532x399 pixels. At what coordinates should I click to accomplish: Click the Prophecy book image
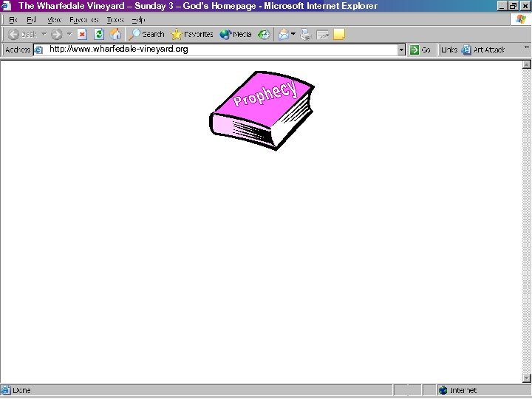click(262, 111)
